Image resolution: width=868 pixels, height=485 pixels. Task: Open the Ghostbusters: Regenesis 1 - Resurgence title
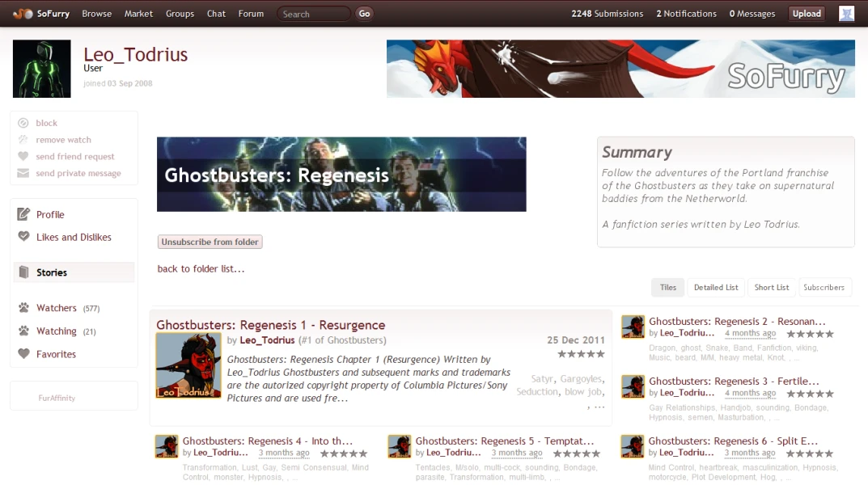pos(271,325)
